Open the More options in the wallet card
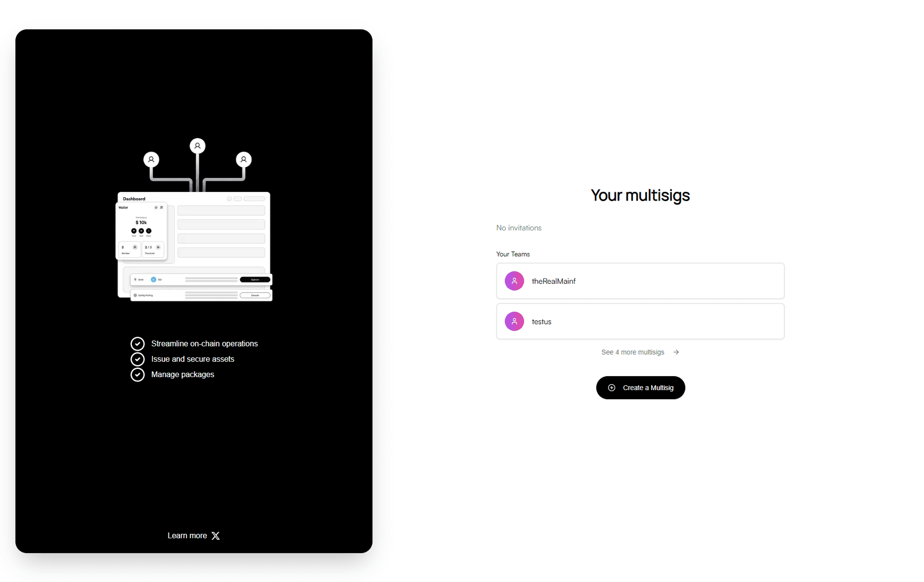 pos(149,231)
